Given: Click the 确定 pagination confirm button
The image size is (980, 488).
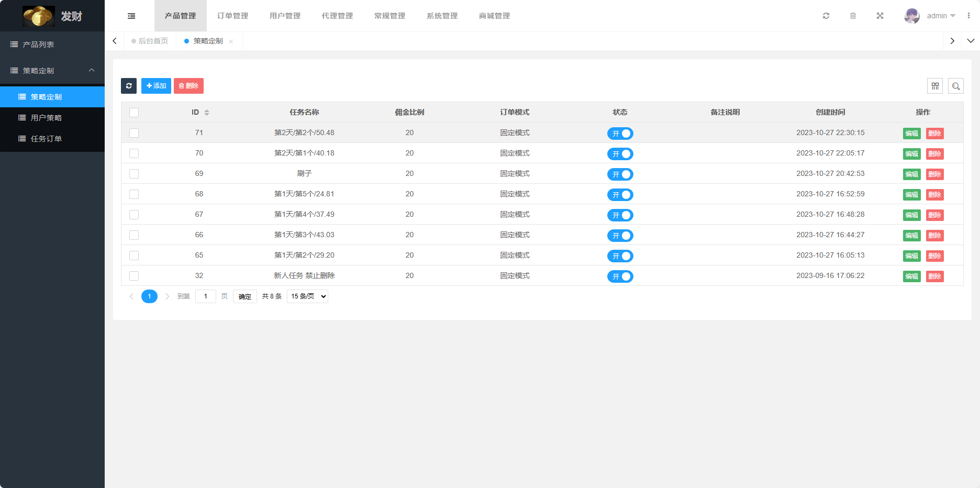Looking at the screenshot, I should tap(245, 296).
